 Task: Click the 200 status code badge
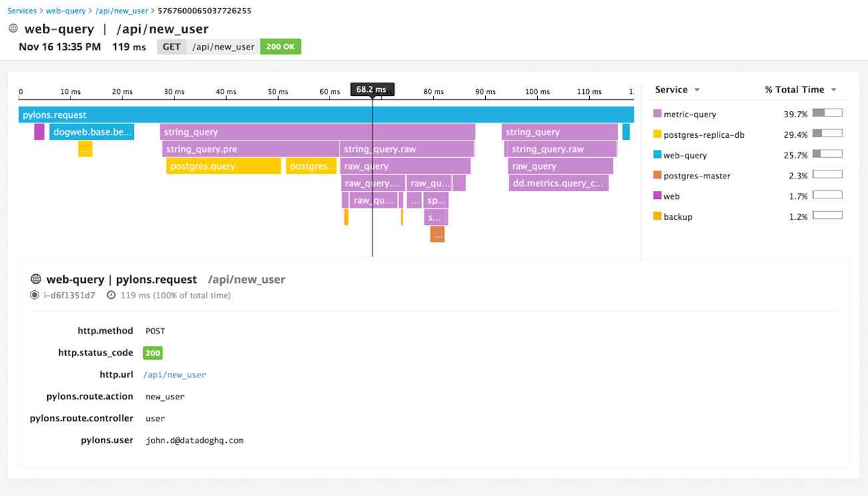(152, 352)
